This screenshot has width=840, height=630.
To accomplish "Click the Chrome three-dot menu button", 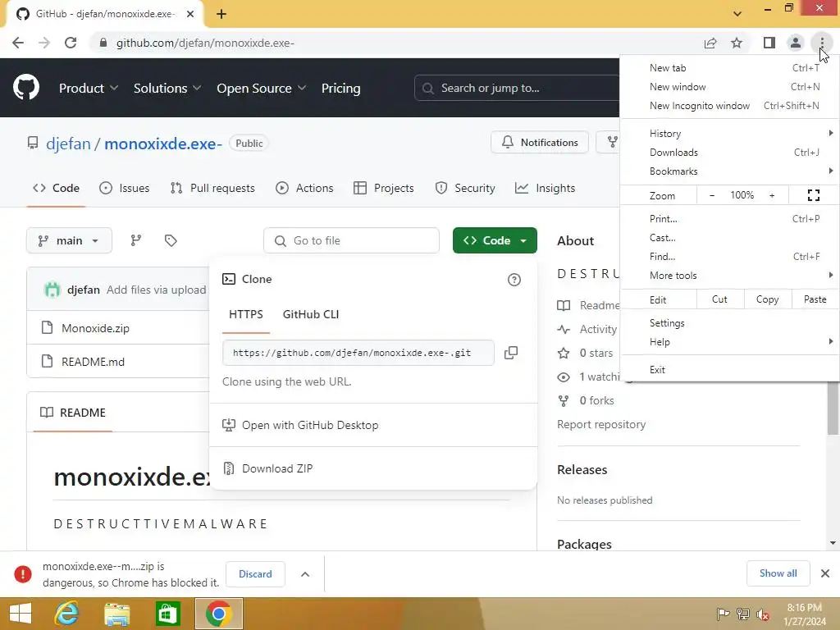I will coord(822,43).
